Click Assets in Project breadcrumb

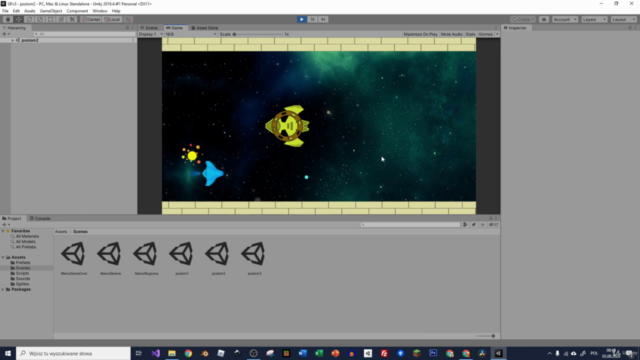[61, 231]
